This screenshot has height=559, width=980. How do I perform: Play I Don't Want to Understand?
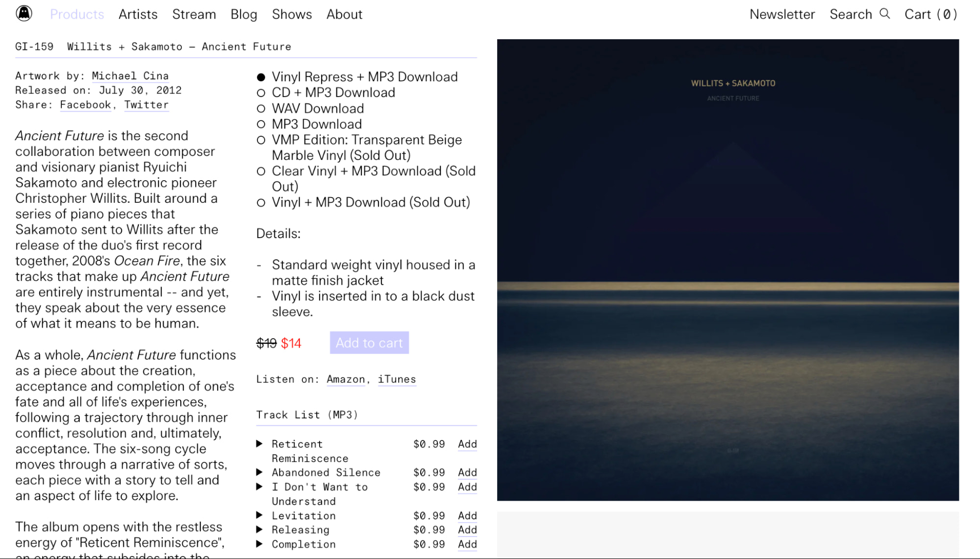point(259,486)
